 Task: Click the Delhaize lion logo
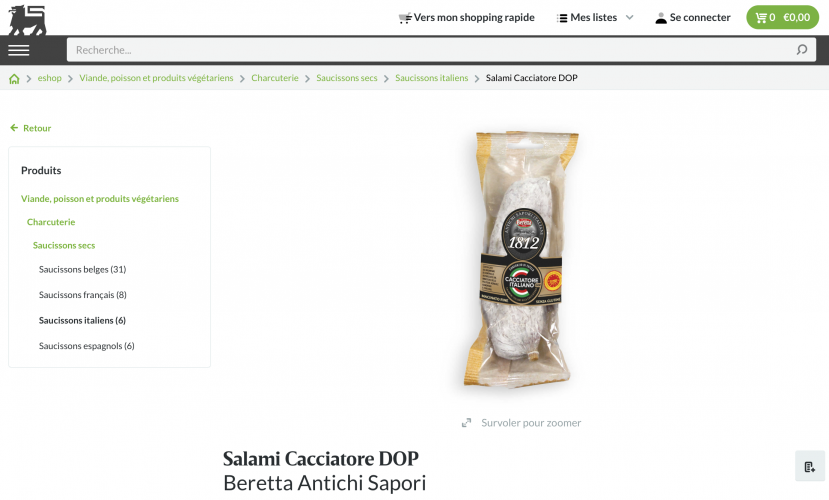coord(27,20)
